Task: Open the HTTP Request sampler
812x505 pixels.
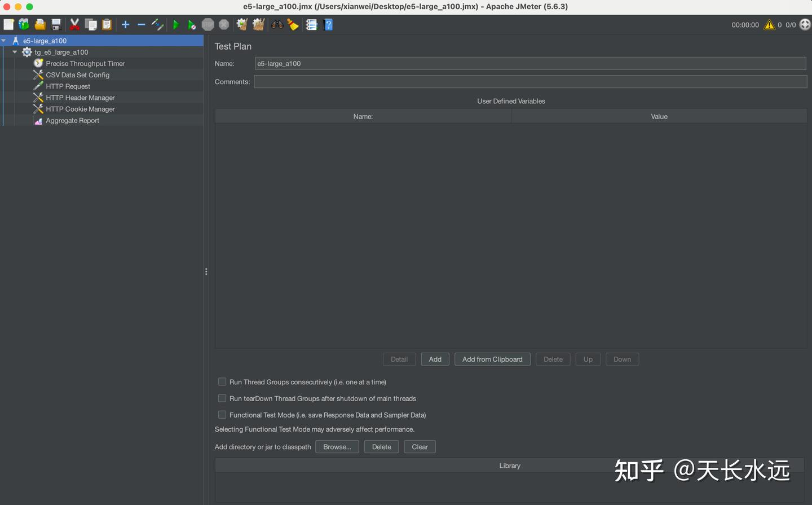Action: click(x=68, y=86)
